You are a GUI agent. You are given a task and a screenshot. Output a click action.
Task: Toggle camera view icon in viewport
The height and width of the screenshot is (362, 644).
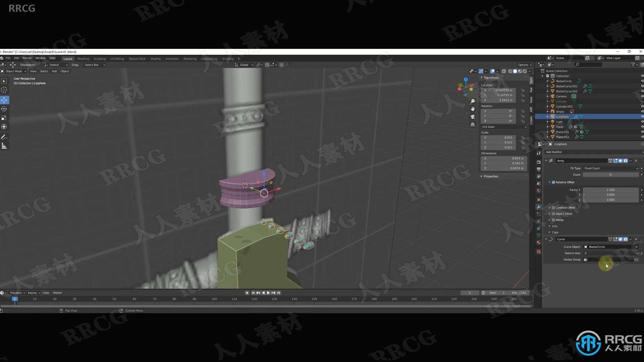tap(473, 117)
